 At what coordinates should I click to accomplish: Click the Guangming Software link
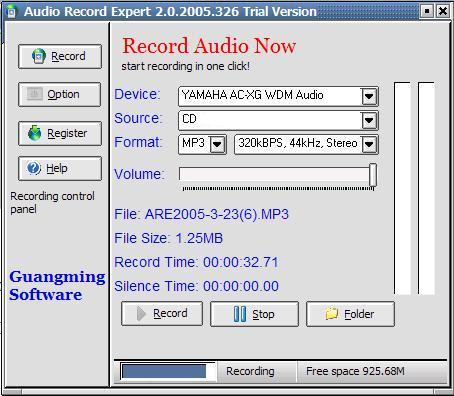[57, 286]
